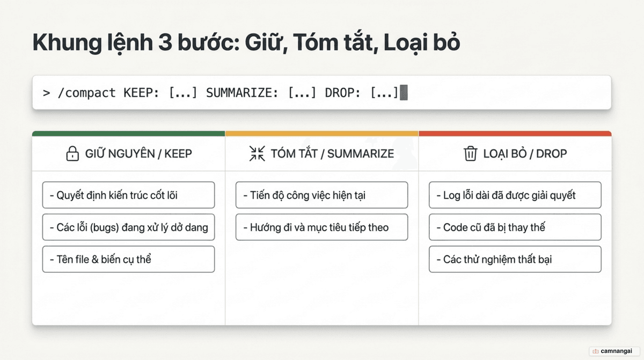The height and width of the screenshot is (360, 644).
Task: Click the blinking cursor block in the command box
Action: pyautogui.click(x=404, y=92)
